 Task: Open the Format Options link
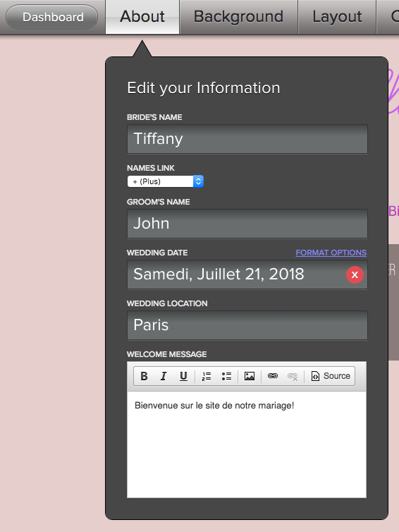331,253
